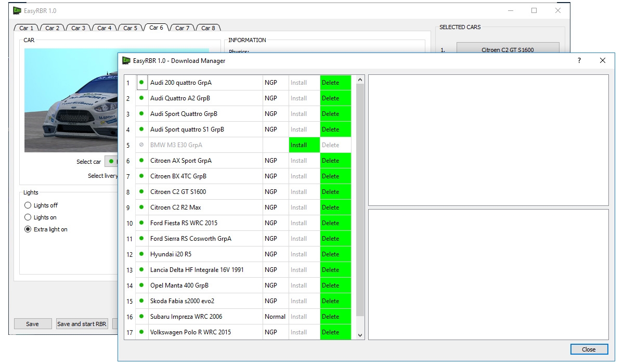
Task: Click the upper empty info box in Download Manager
Action: tap(488, 140)
